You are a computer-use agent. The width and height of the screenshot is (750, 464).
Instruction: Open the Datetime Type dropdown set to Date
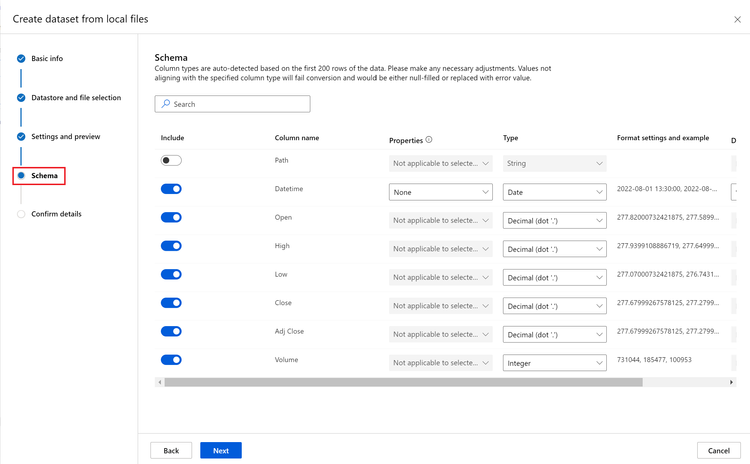(x=554, y=192)
